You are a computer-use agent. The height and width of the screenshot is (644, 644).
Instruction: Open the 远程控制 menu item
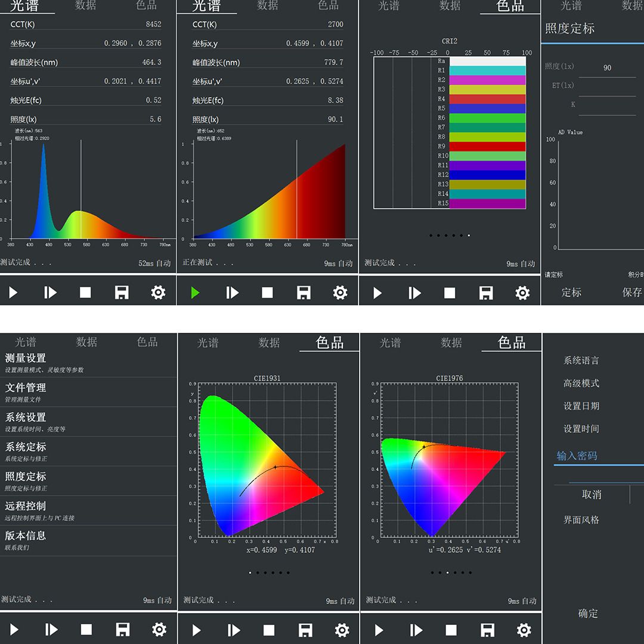click(26, 506)
